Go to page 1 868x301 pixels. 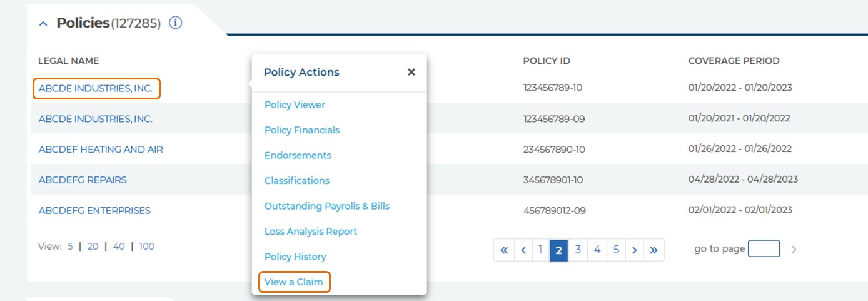pyautogui.click(x=540, y=250)
